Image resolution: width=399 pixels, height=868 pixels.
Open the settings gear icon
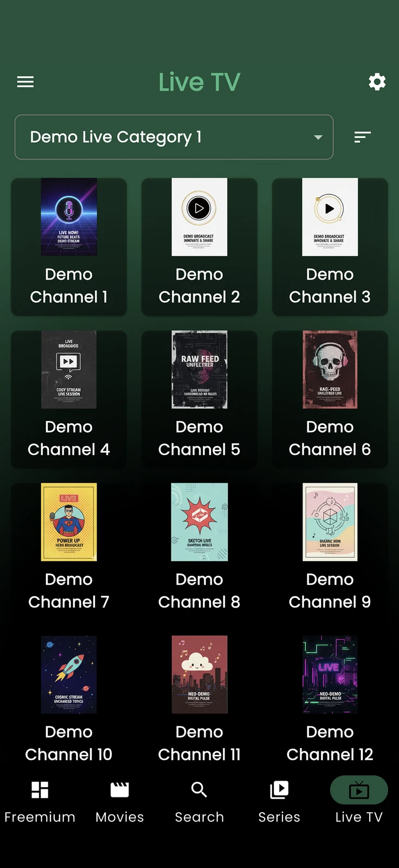click(x=377, y=82)
